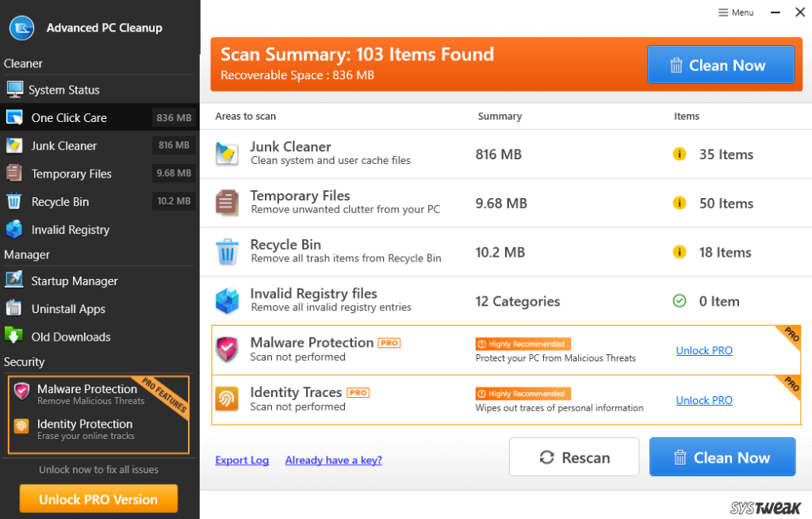This screenshot has width=812, height=519.
Task: Click the Invalid Registry files cube icon
Action: point(227,300)
